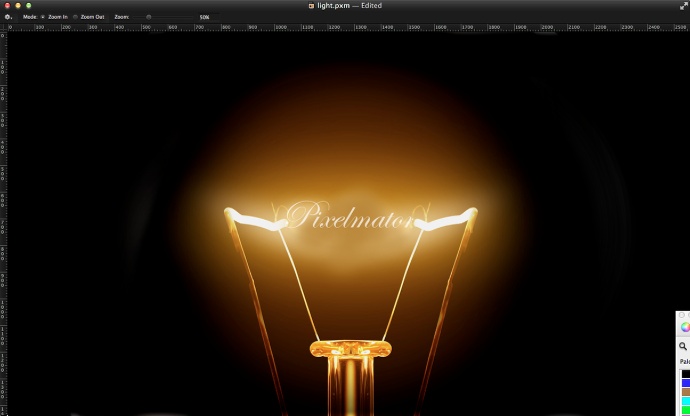Click the 50% zoom value field
The image size is (690, 416).
pos(208,17)
